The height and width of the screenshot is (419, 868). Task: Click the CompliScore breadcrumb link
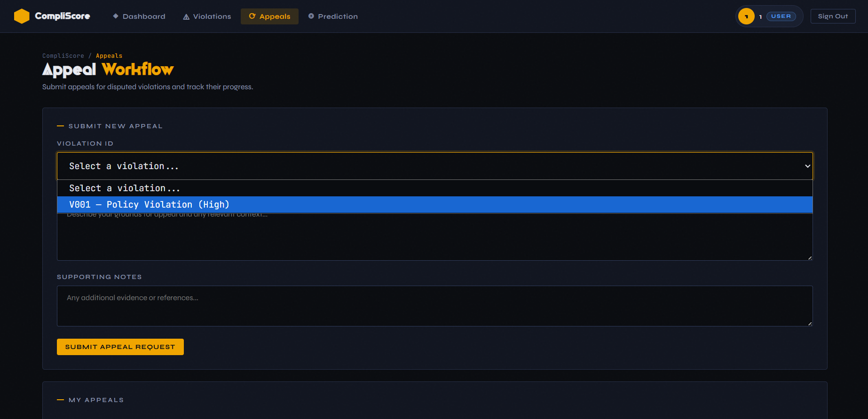pyautogui.click(x=63, y=56)
